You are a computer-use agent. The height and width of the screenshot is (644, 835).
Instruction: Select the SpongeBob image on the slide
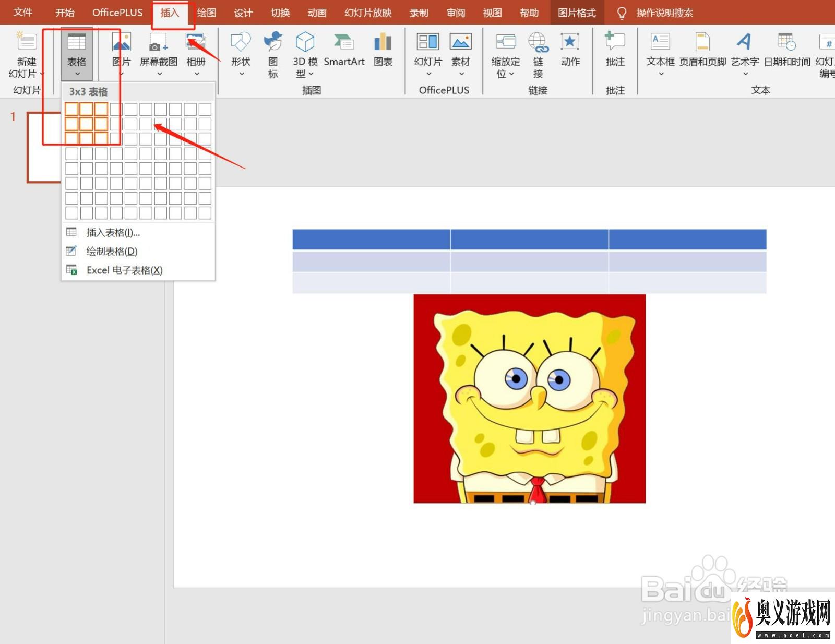(x=529, y=399)
